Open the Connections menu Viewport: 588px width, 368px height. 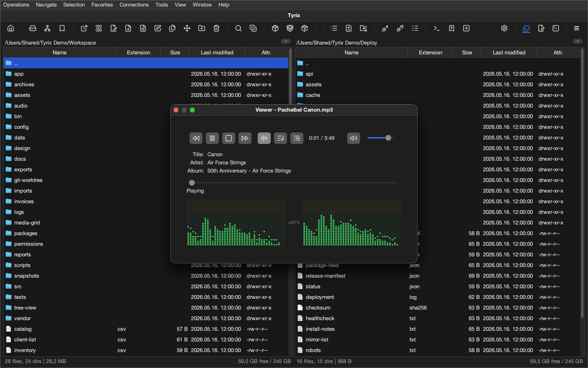point(134,5)
